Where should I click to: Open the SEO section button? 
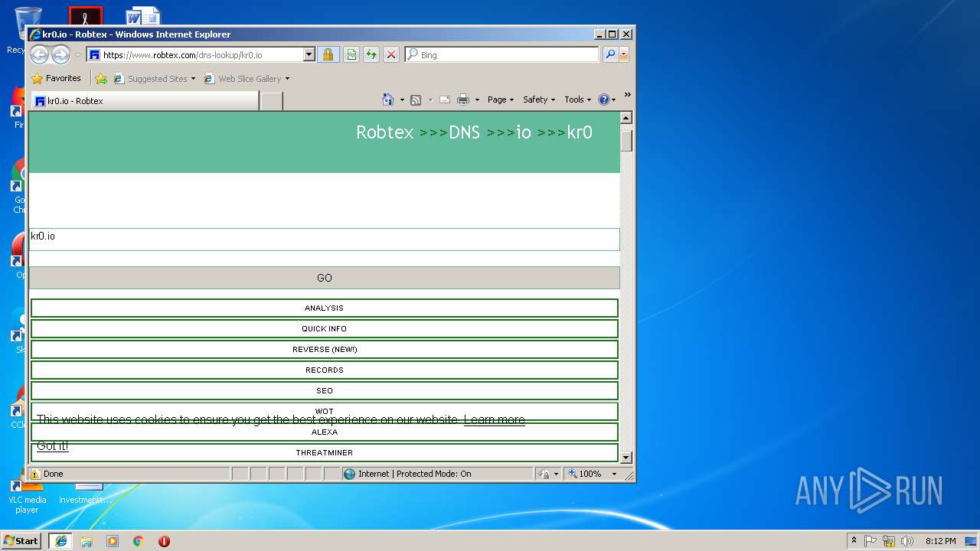pyautogui.click(x=325, y=390)
